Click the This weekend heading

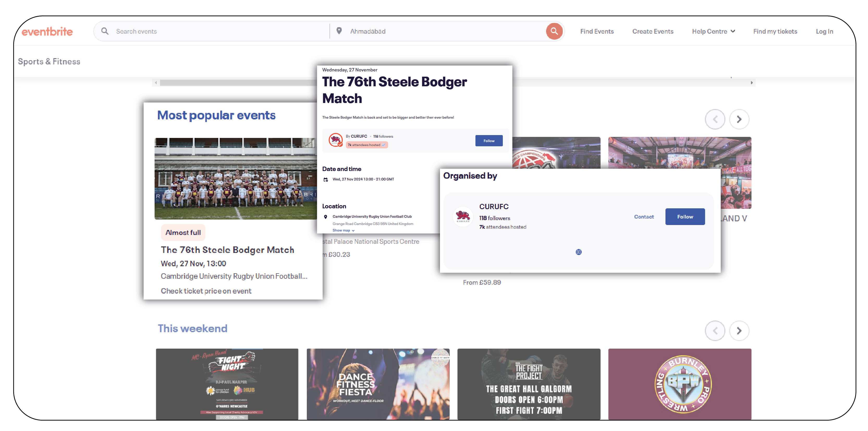(x=192, y=328)
